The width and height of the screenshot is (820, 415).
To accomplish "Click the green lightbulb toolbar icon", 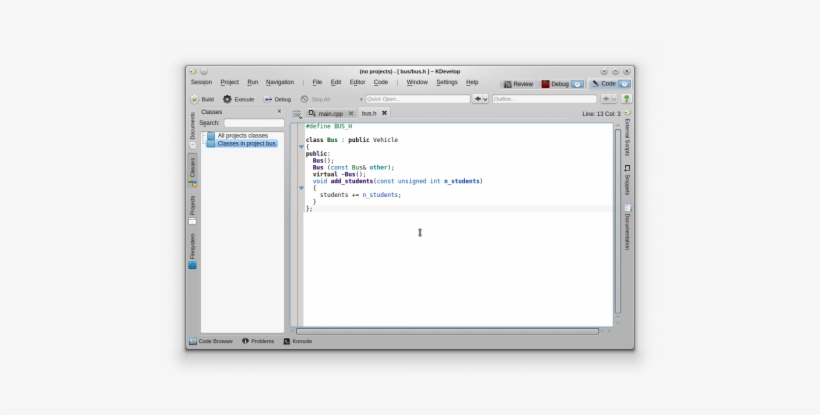I will tap(627, 99).
